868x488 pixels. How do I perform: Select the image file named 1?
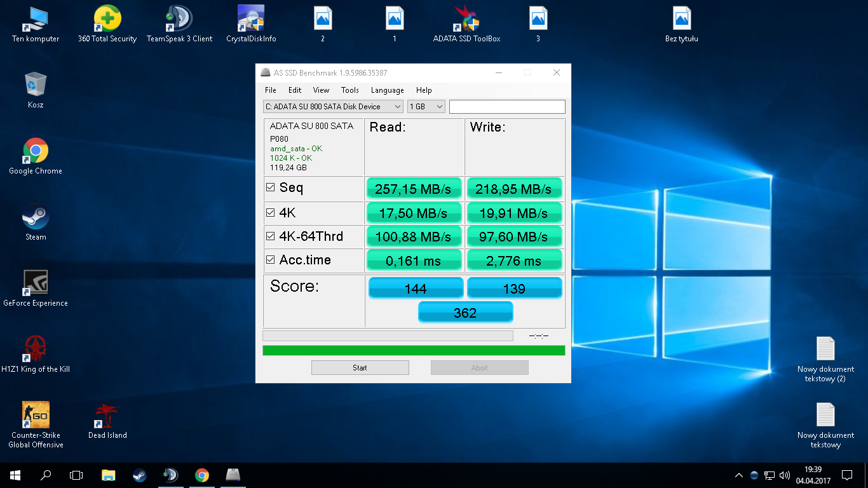pos(395,25)
